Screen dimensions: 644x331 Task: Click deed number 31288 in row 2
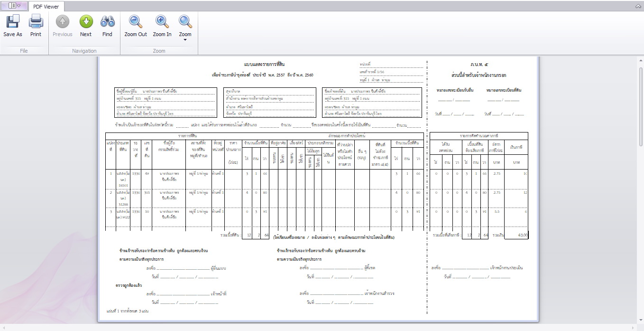(123, 204)
